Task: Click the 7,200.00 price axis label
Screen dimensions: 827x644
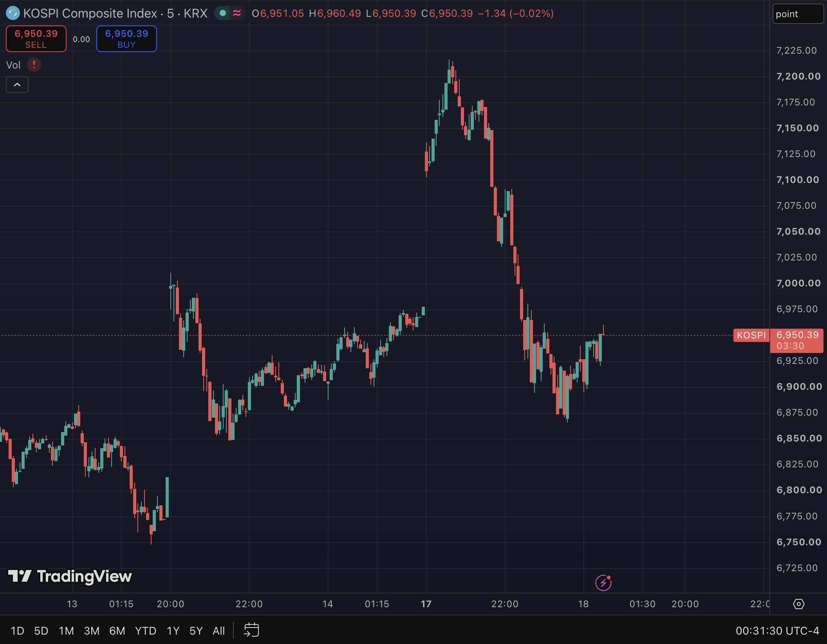Action: click(x=798, y=76)
